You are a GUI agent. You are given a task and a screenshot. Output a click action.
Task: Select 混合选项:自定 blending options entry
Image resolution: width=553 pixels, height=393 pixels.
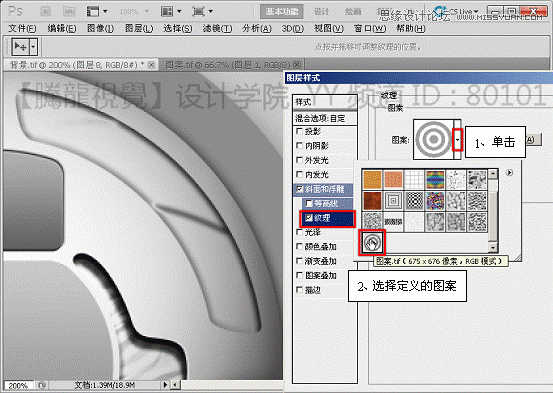[x=325, y=118]
